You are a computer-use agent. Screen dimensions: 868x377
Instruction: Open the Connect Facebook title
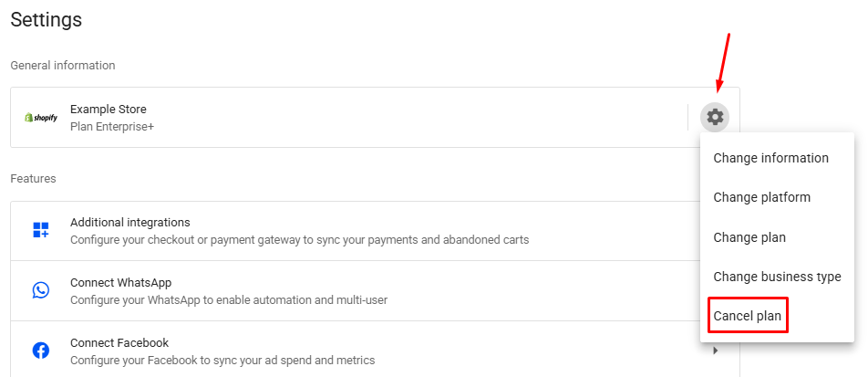click(x=119, y=343)
